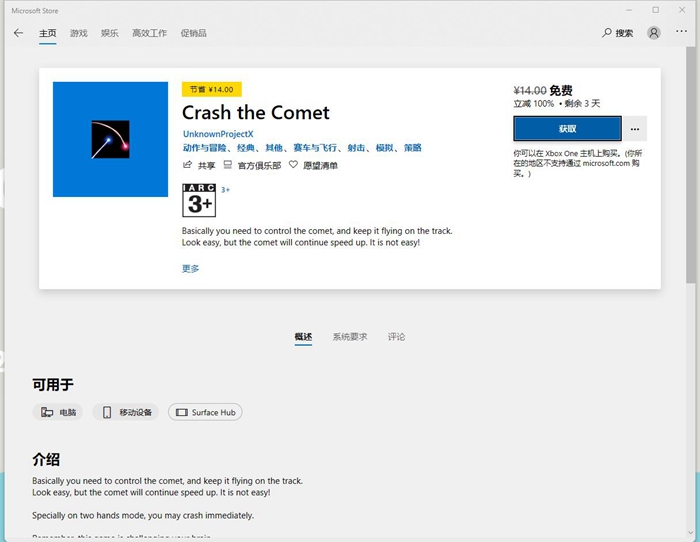Open the 模拟 category link

coord(384,148)
